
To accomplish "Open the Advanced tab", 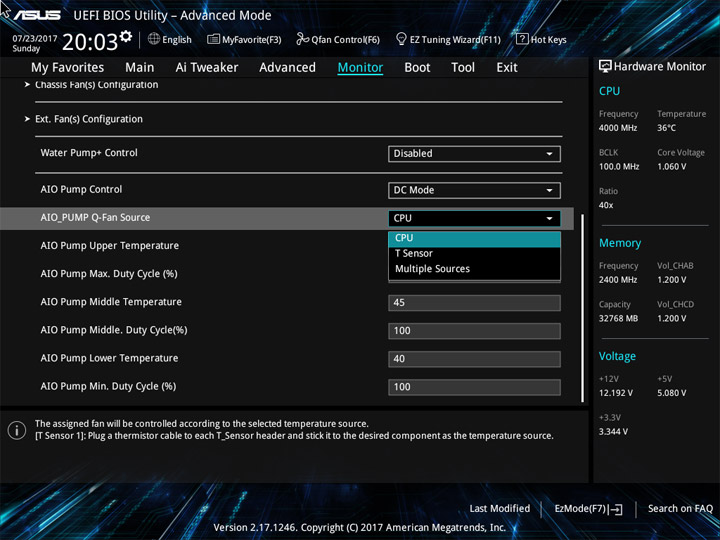I will point(287,68).
